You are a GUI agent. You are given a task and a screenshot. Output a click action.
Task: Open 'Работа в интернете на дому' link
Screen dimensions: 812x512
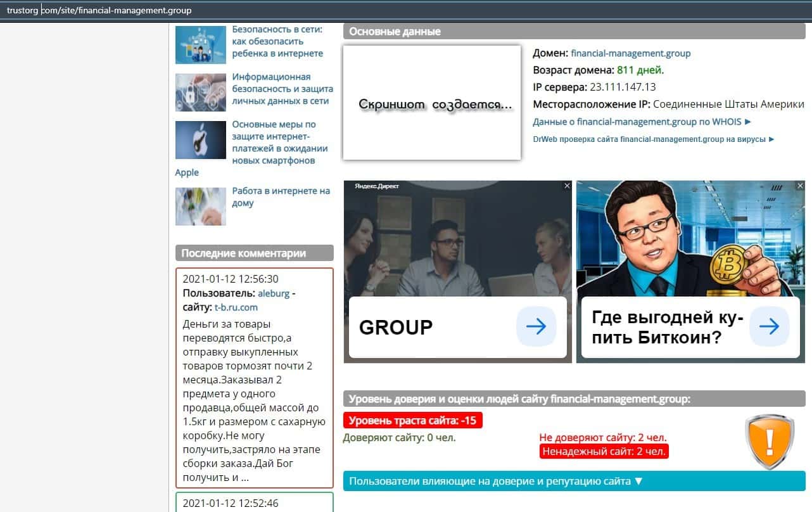point(281,197)
